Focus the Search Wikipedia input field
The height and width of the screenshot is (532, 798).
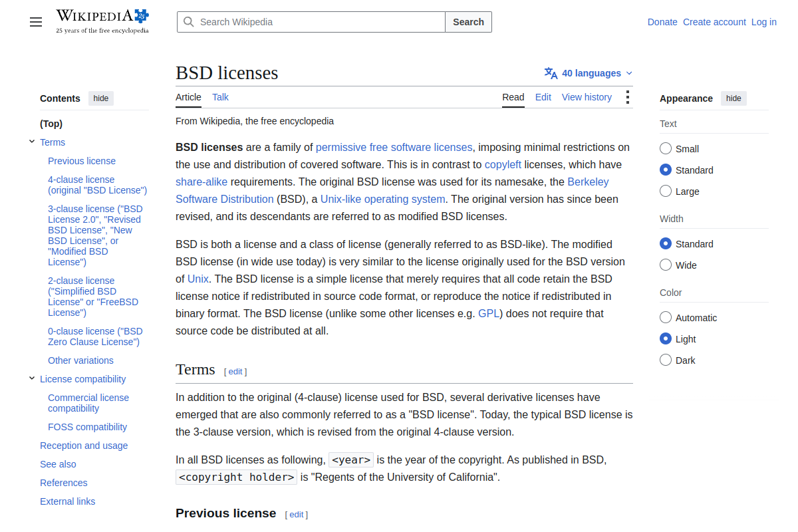coord(311,22)
